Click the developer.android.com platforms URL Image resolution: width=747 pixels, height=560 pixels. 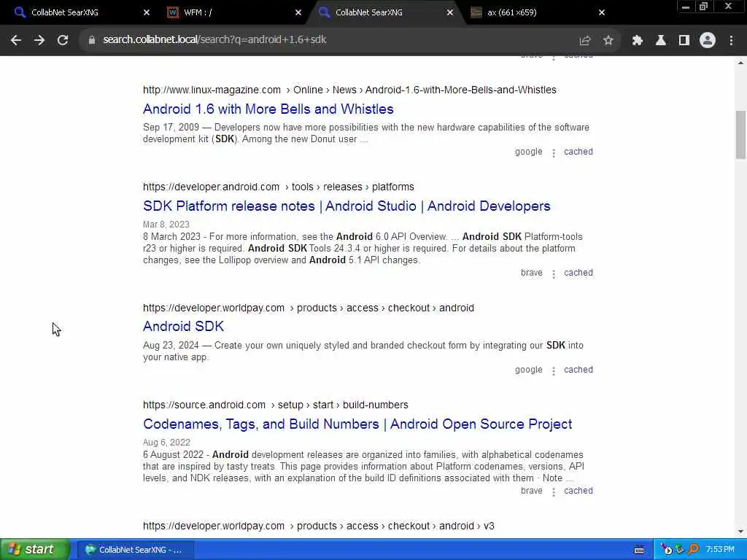(278, 187)
